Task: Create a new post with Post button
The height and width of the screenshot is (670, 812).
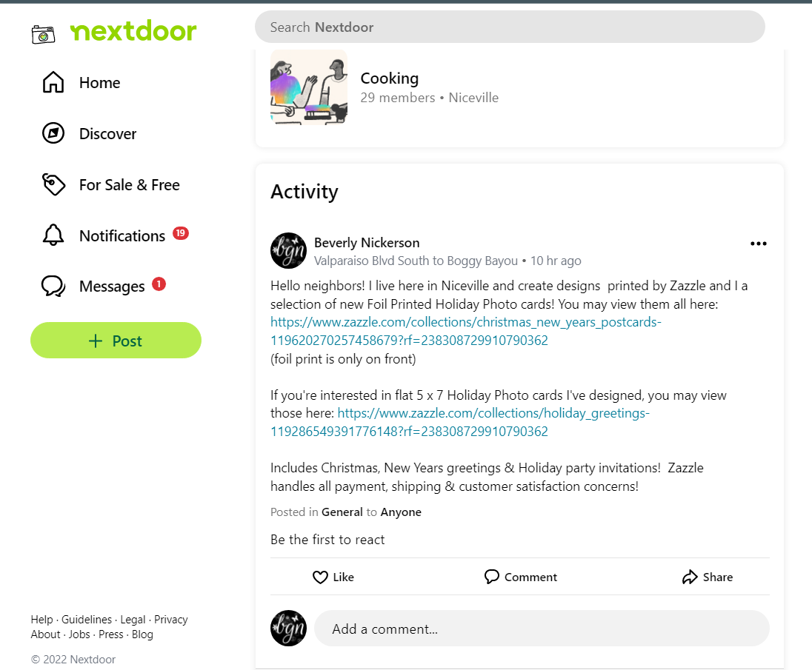Action: coord(116,341)
